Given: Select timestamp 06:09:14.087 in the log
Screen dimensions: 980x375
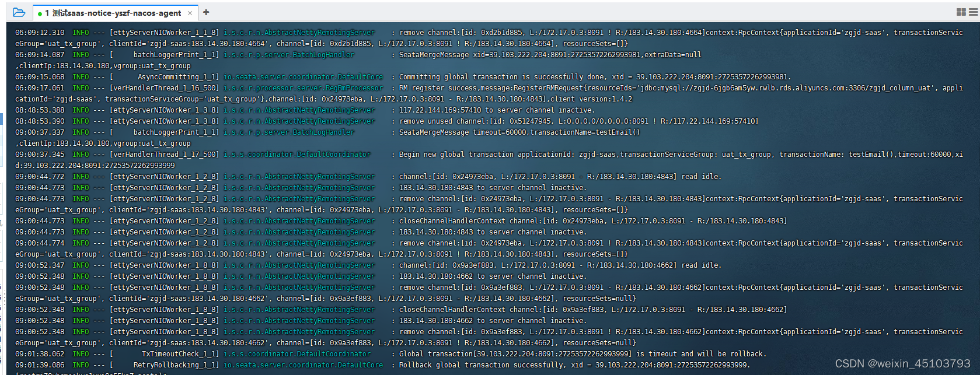Looking at the screenshot, I should pyautogui.click(x=40, y=55).
